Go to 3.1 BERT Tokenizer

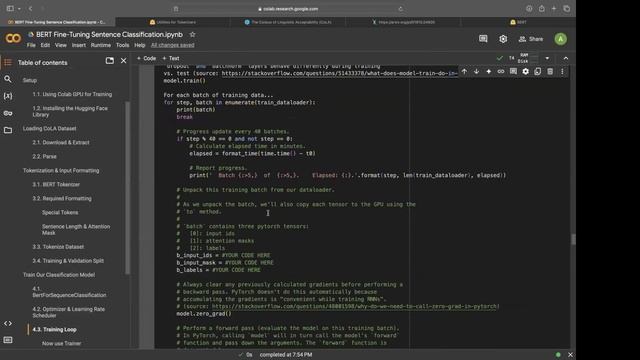(56, 184)
